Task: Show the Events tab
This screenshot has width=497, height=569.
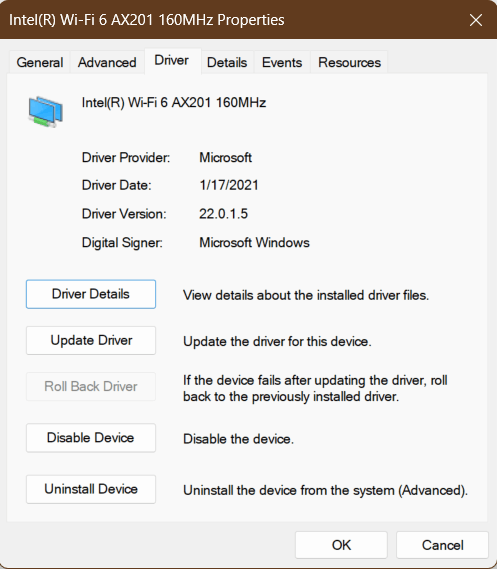Action: [x=282, y=62]
